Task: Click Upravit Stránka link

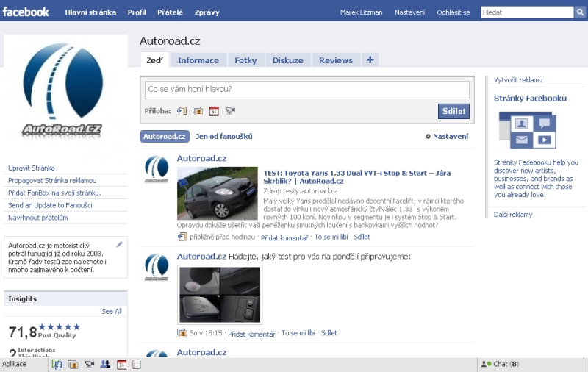Action: click(32, 168)
